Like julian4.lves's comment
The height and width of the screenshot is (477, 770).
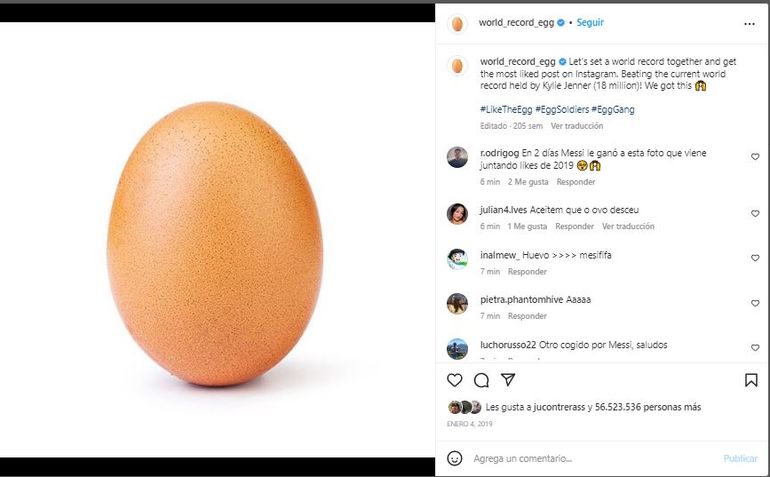pos(755,214)
